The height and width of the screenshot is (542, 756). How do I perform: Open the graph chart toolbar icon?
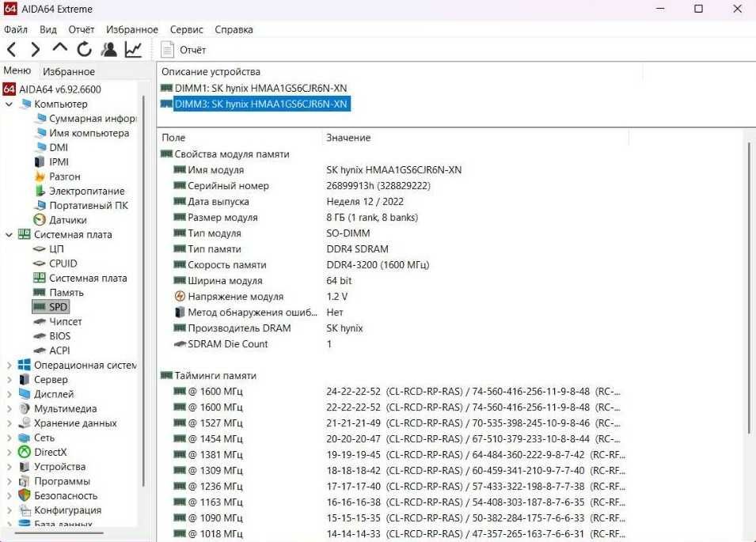133,49
